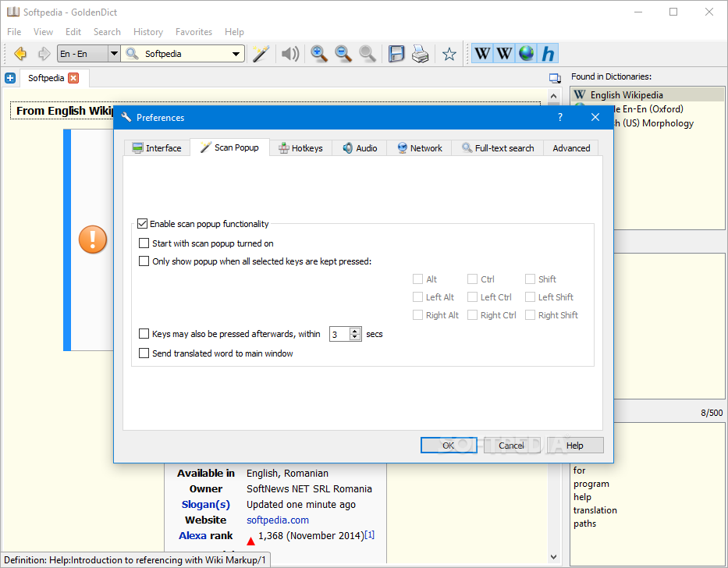Image resolution: width=728 pixels, height=568 pixels.
Task: Switch to the Hotkeys tab
Action: (301, 148)
